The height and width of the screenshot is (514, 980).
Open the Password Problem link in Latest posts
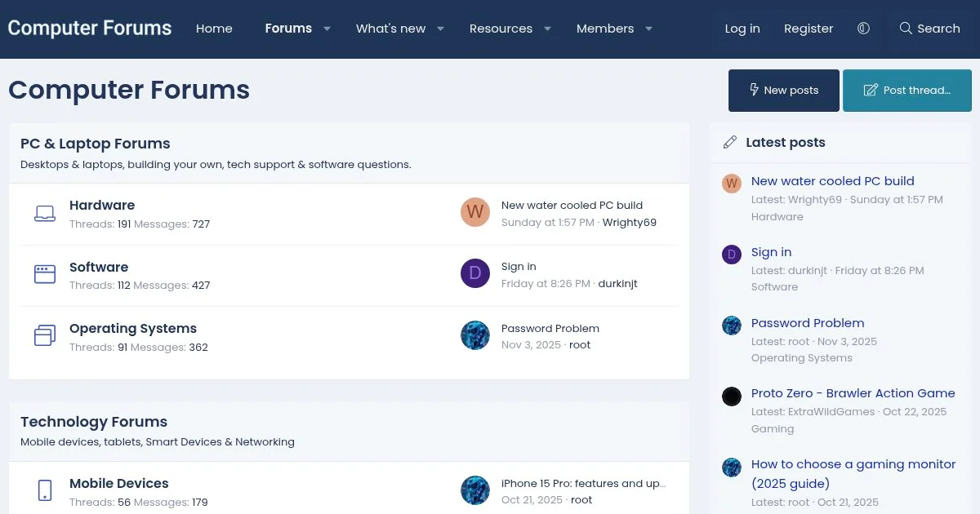(807, 323)
